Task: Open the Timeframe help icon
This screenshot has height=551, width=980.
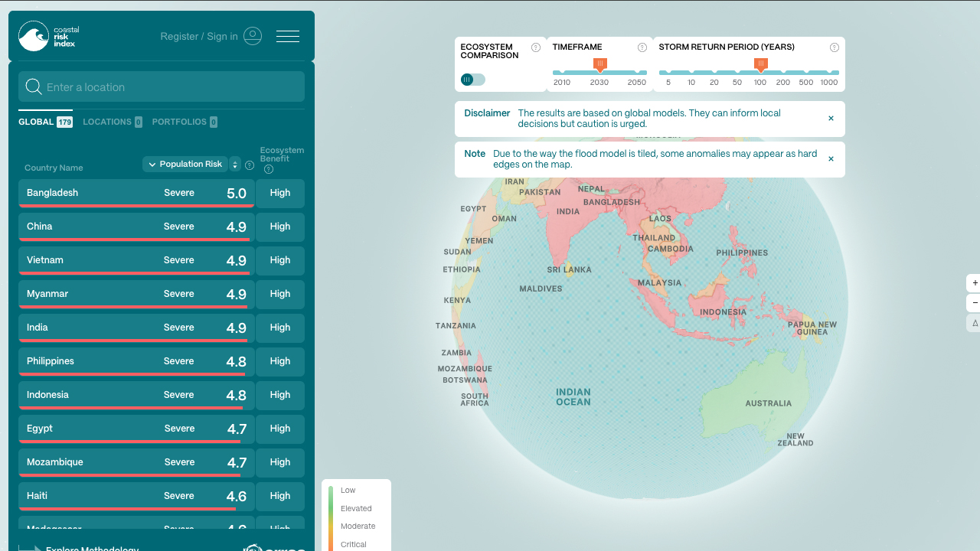Action: tap(642, 47)
